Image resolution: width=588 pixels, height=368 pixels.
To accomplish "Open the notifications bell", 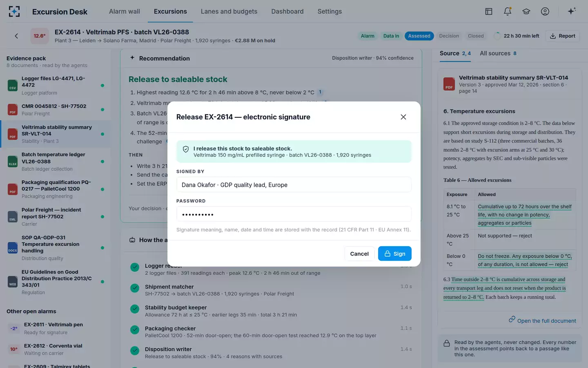I will click(508, 11).
